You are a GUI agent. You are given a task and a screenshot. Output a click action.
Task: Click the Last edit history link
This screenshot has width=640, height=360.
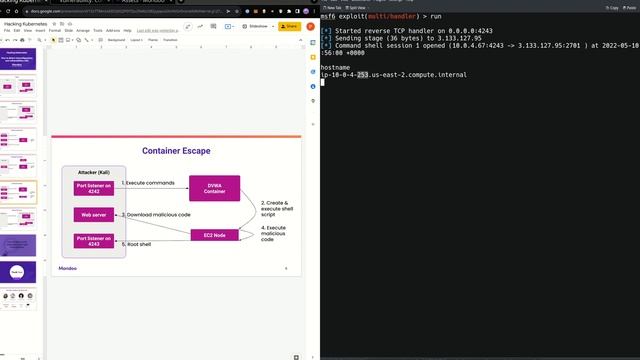pos(157,31)
